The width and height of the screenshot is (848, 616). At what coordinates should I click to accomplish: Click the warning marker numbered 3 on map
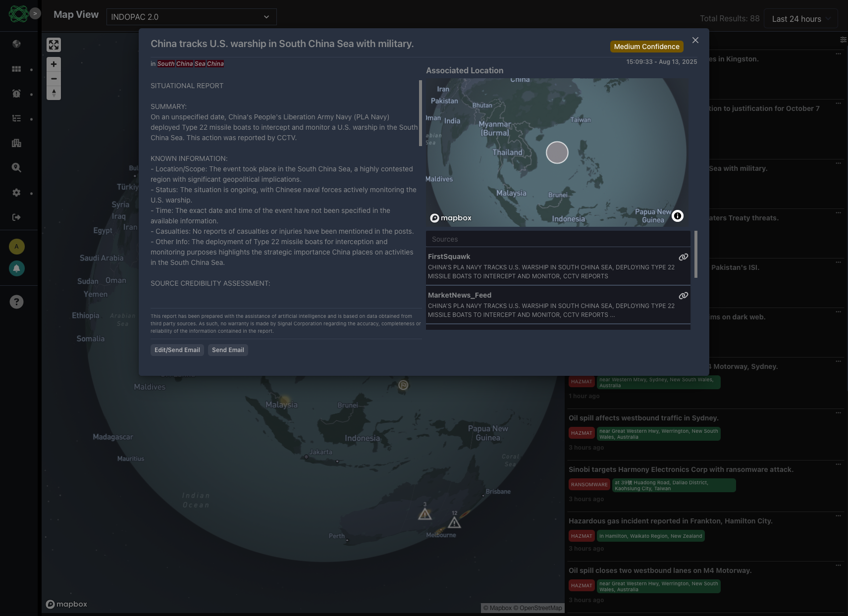coord(424,513)
